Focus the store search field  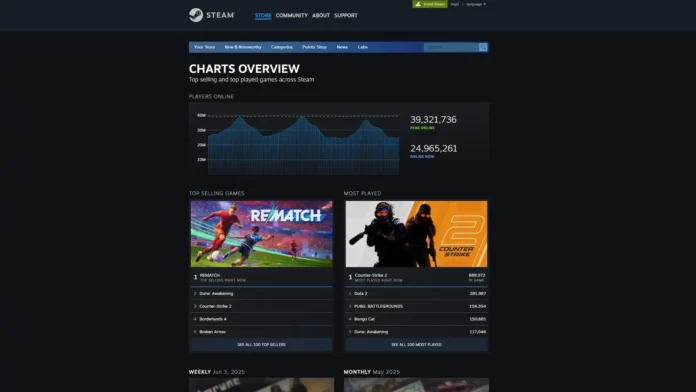(451, 47)
